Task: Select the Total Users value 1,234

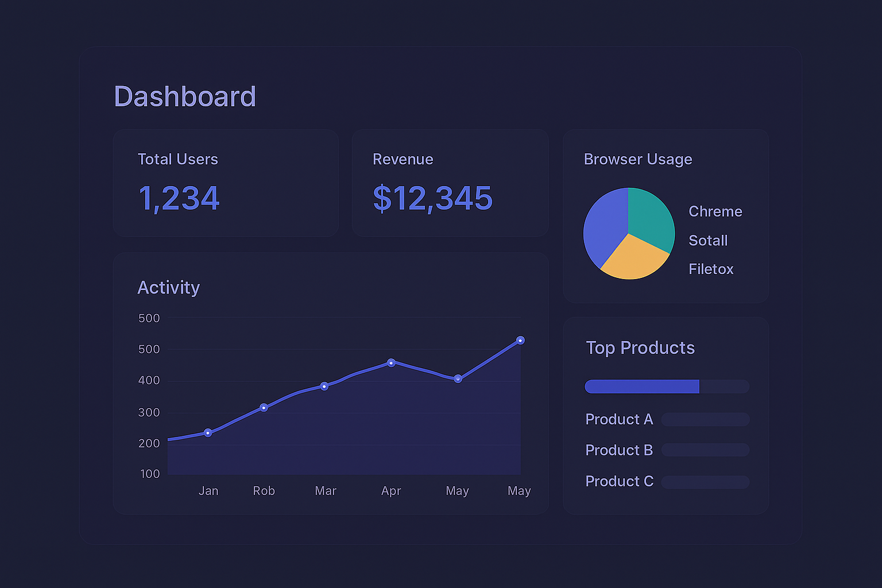Action: click(x=179, y=199)
